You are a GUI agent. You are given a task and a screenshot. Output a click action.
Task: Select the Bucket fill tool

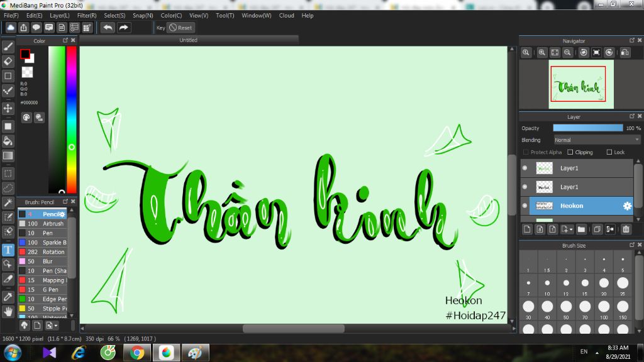tap(8, 141)
